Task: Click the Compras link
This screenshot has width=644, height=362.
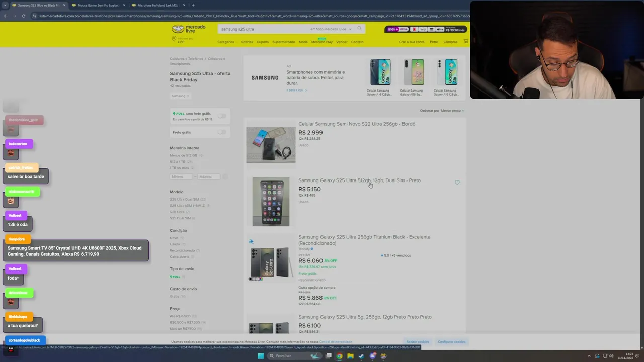Action: click(450, 42)
